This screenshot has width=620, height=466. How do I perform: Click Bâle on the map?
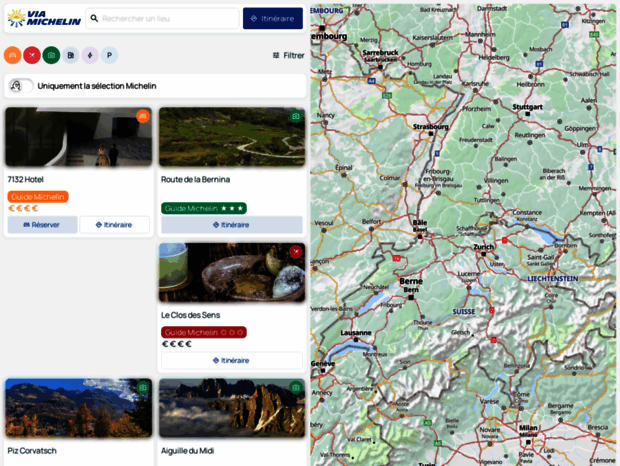click(420, 223)
